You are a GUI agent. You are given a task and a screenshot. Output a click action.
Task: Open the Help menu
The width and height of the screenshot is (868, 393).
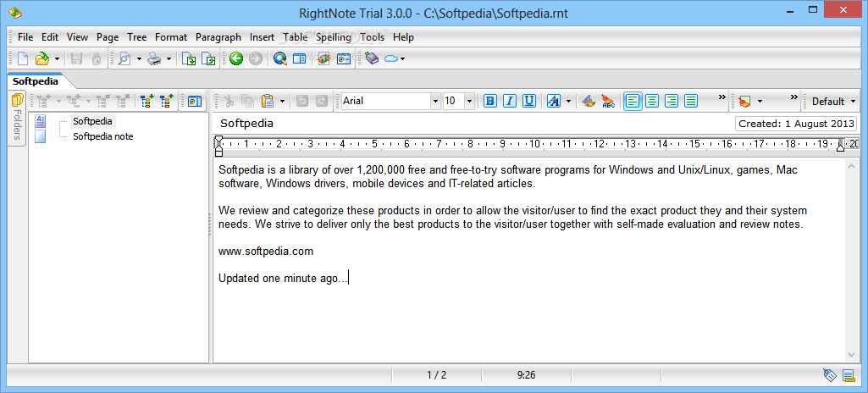coord(404,37)
